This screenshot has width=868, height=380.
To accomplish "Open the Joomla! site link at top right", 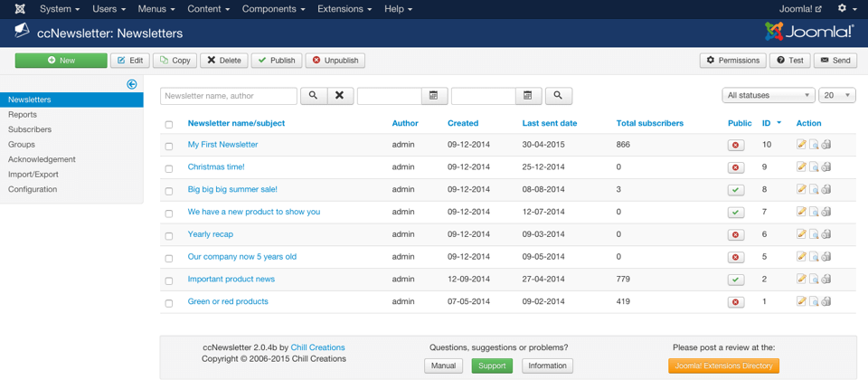I will 800,9.
